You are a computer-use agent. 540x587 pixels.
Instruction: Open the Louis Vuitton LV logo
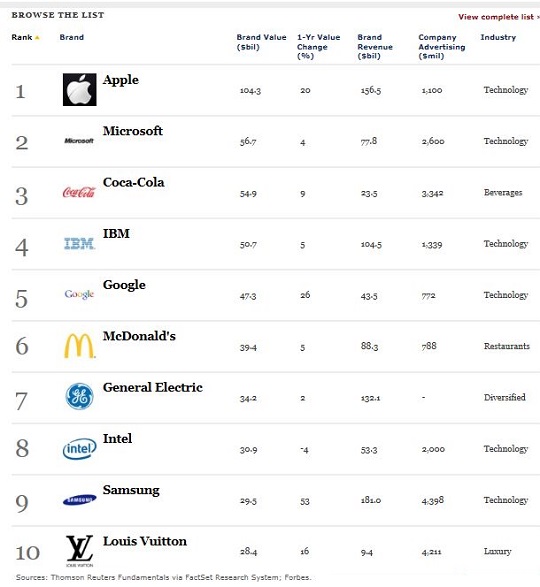click(x=79, y=551)
